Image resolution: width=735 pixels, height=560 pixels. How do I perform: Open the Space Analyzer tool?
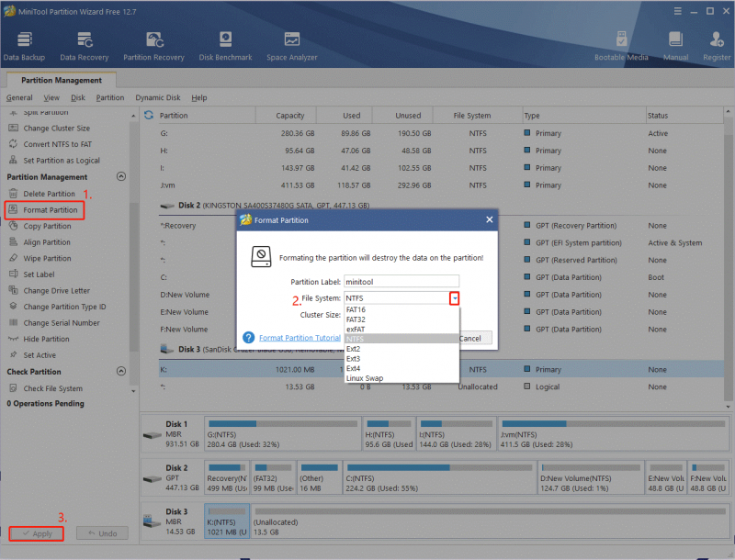click(291, 46)
